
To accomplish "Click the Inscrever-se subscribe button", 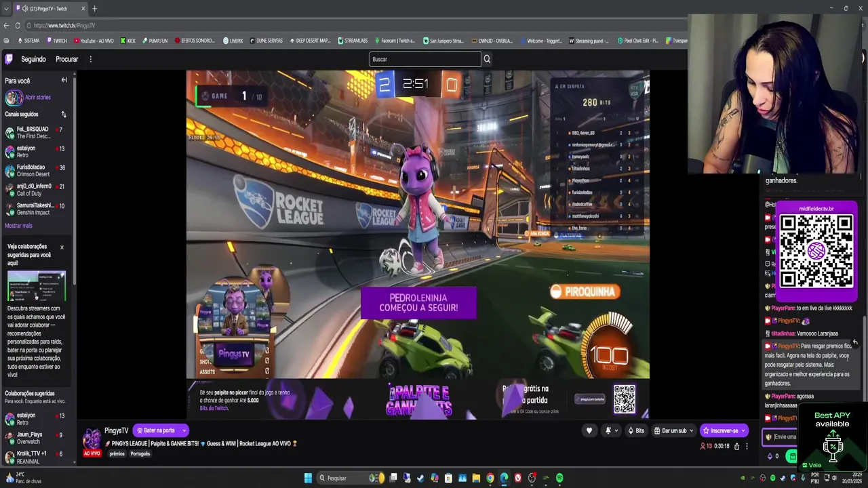I will pyautogui.click(x=724, y=430).
